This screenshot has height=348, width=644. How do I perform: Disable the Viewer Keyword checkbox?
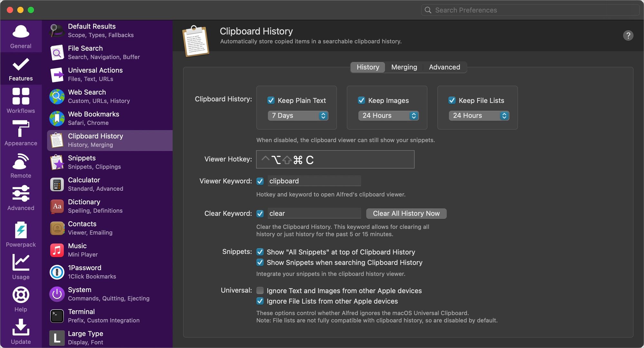260,181
